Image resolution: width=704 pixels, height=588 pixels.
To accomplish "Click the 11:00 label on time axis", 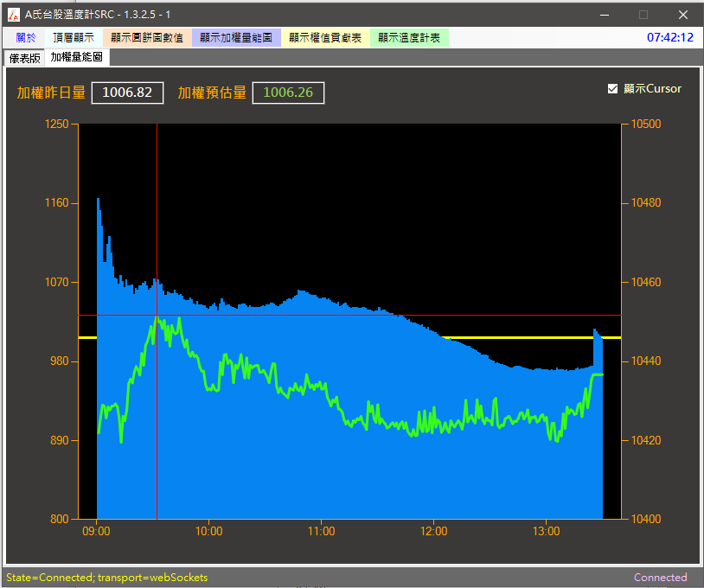I will (x=322, y=532).
